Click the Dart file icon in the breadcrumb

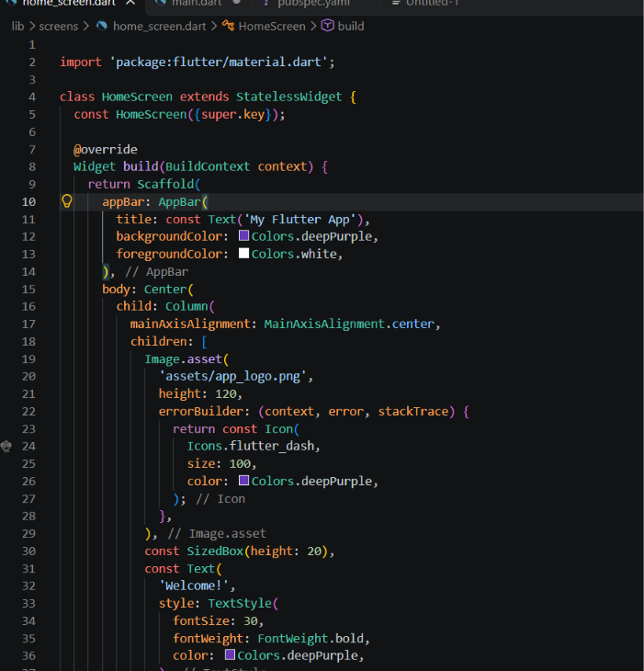pyautogui.click(x=102, y=26)
